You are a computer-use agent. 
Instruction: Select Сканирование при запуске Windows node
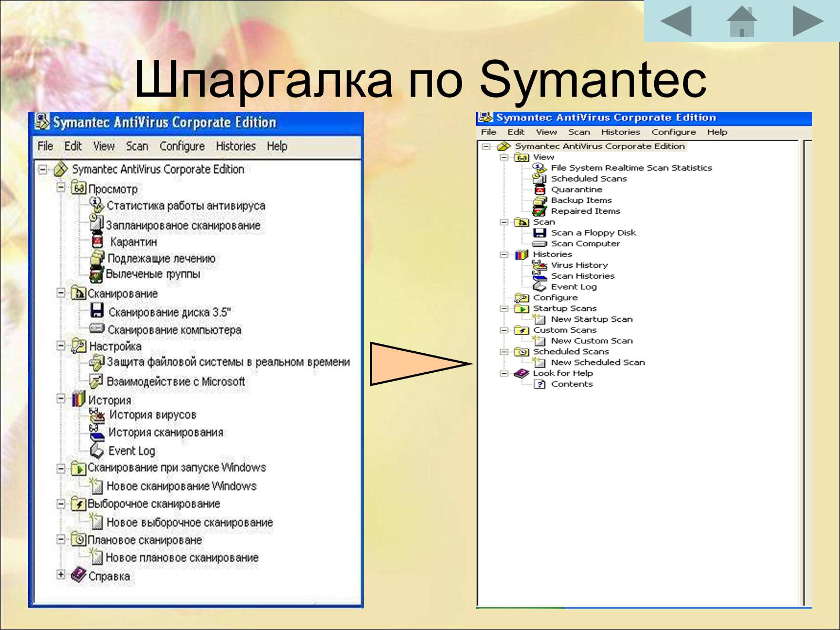click(177, 467)
